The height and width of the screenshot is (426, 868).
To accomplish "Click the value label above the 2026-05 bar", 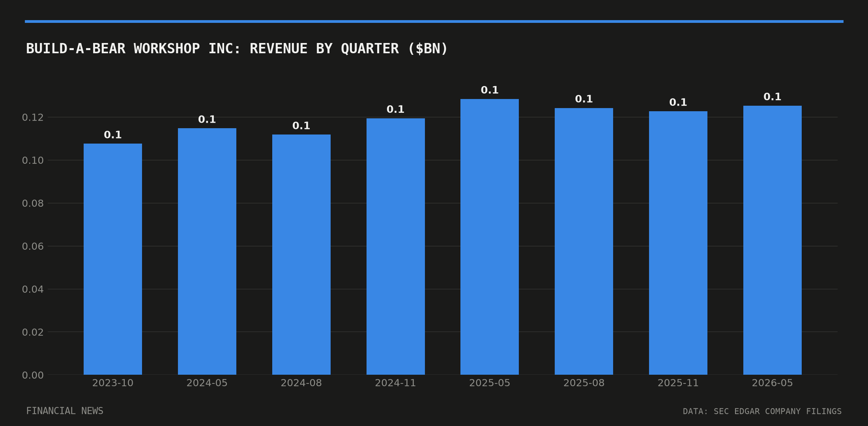I will [773, 97].
